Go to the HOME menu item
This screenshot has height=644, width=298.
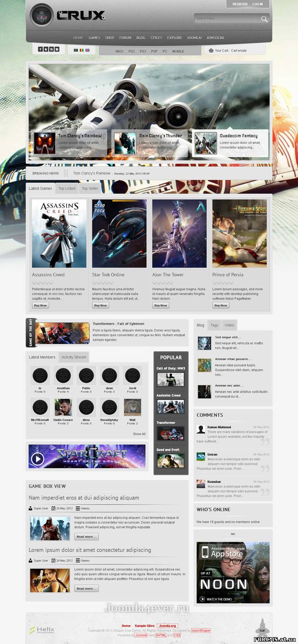(x=78, y=38)
